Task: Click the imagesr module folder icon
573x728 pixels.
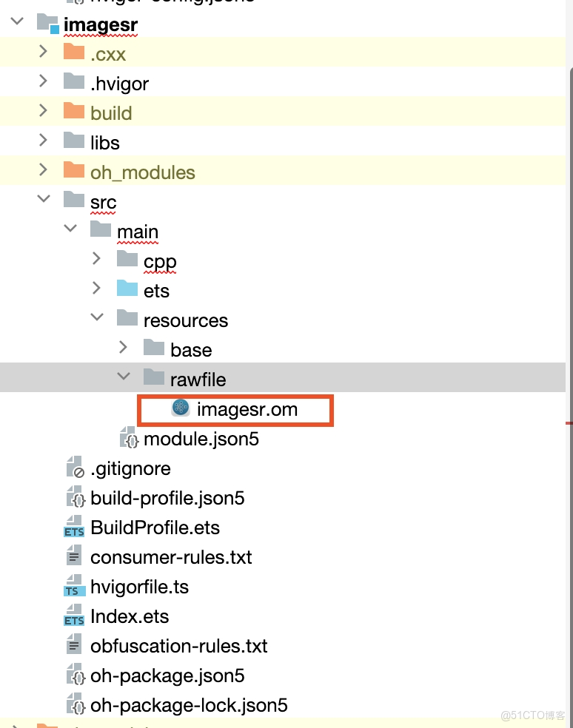Action: [48, 24]
